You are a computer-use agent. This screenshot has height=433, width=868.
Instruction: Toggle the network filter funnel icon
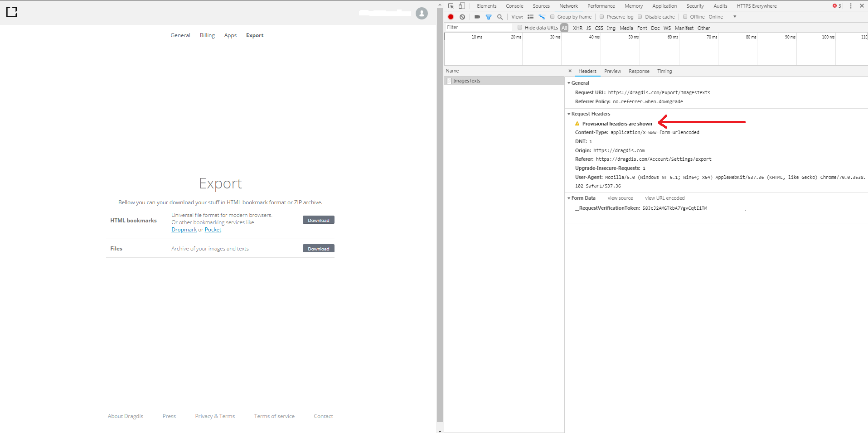click(x=489, y=17)
